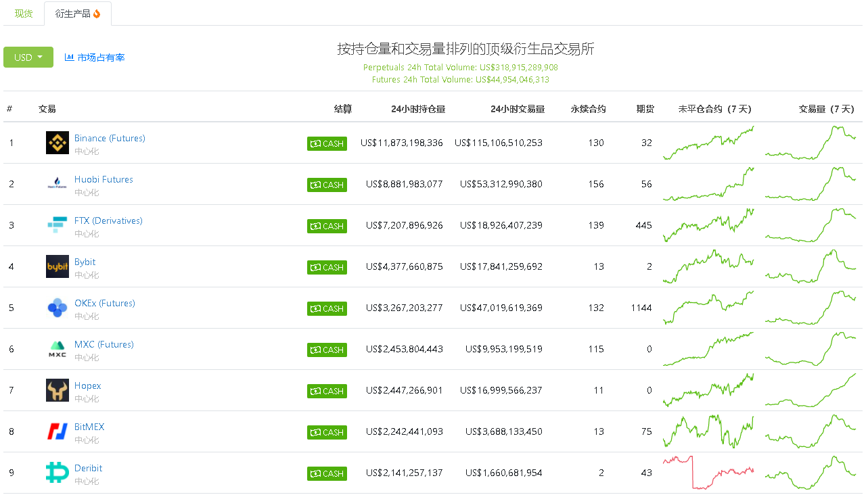Sort by the 交易 column header
The width and height of the screenshot is (868, 495).
coord(47,108)
